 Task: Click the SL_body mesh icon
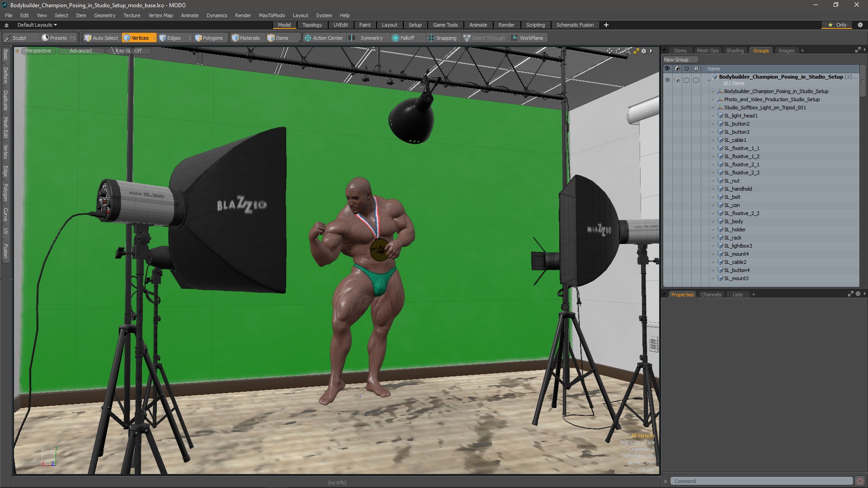[x=720, y=221]
